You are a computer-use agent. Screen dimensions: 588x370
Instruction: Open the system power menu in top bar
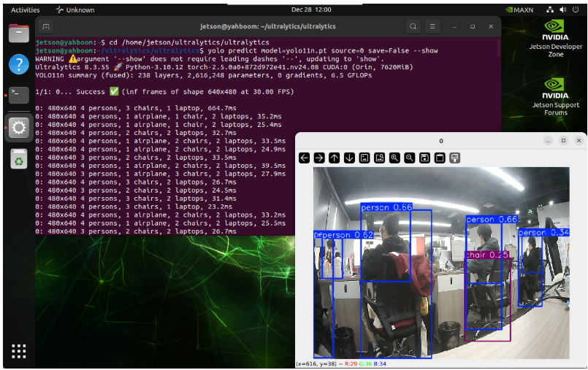coord(576,9)
